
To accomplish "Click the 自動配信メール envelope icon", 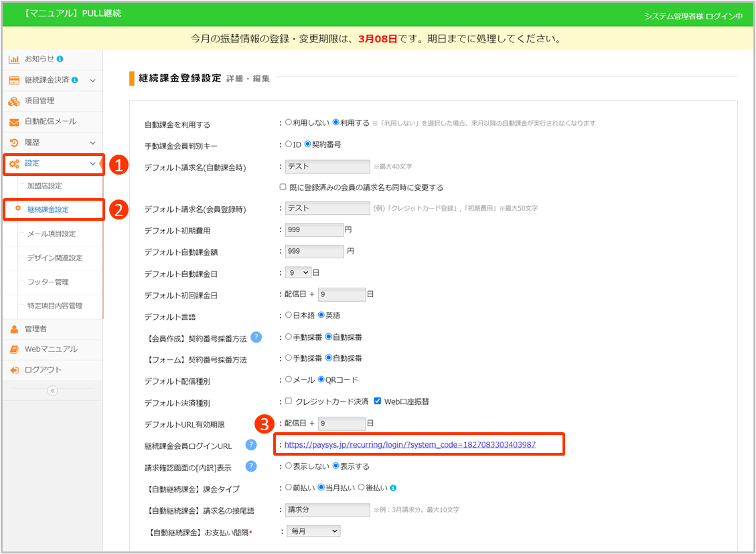I will click(13, 122).
